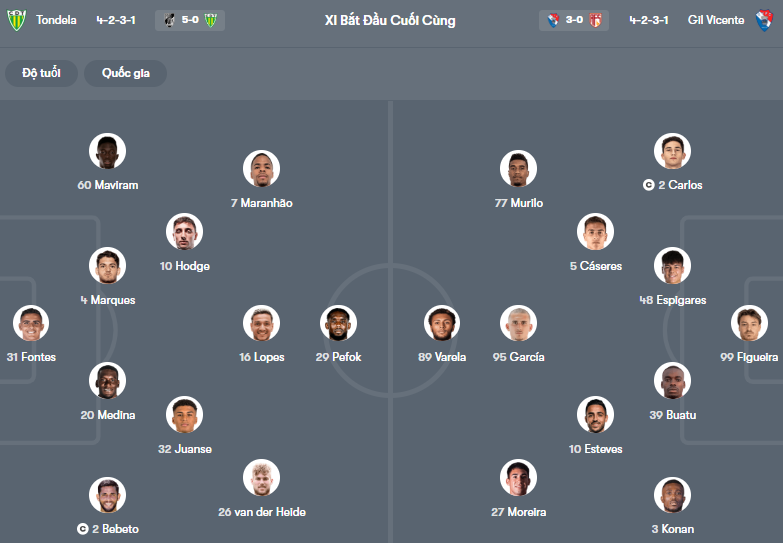Image resolution: width=783 pixels, height=543 pixels.
Task: Select Maviram's player photo
Action: (107, 152)
